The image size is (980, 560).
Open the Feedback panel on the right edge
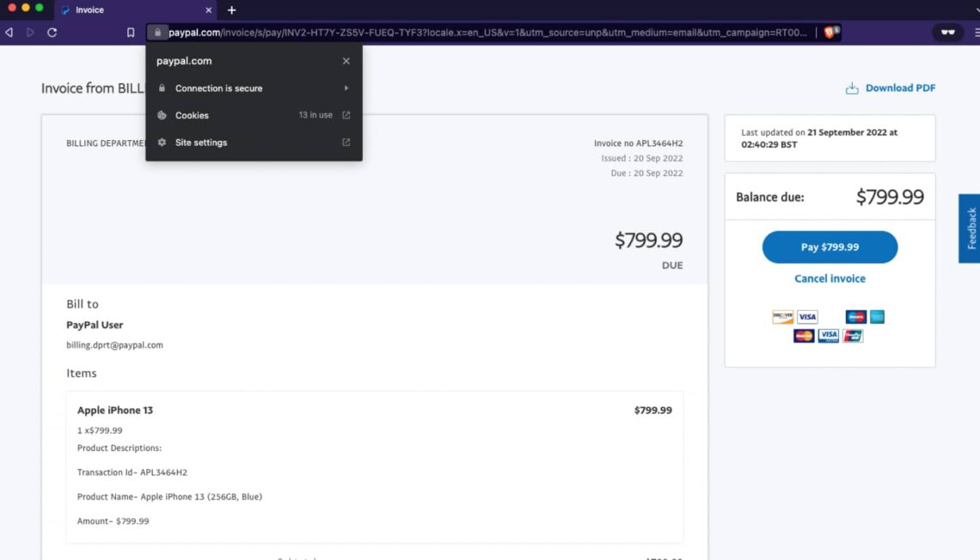pos(970,227)
